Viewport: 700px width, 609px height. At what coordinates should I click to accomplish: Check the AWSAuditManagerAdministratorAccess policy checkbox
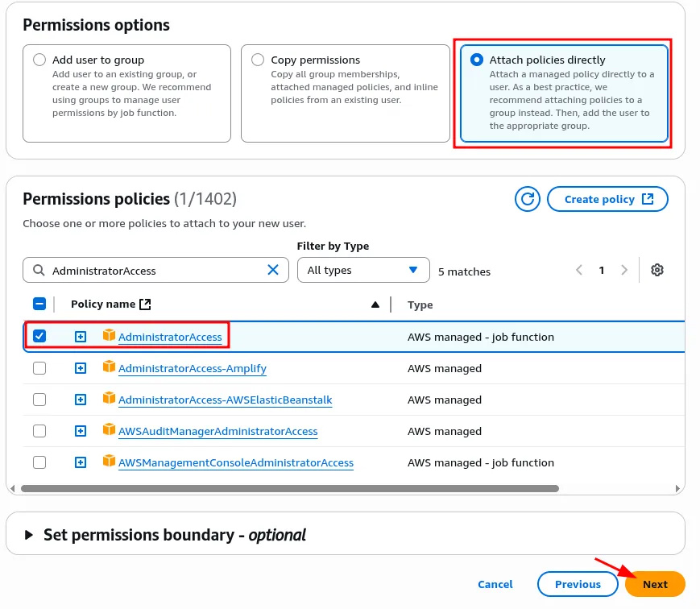(39, 431)
